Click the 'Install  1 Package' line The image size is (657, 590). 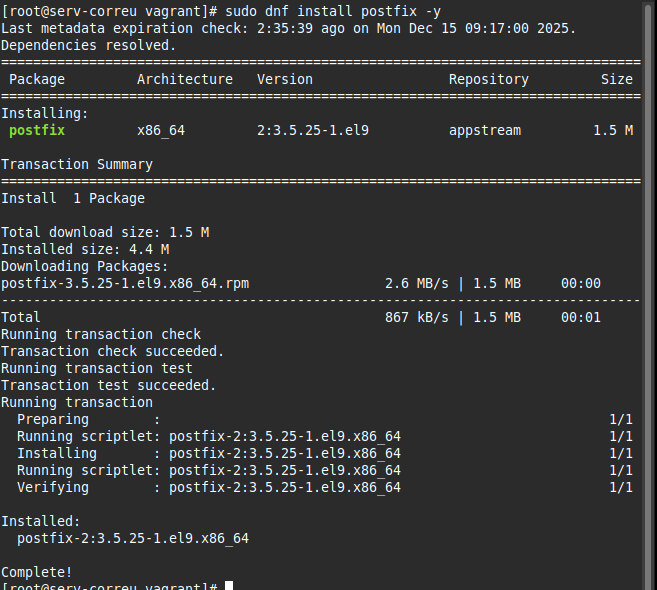[73, 198]
